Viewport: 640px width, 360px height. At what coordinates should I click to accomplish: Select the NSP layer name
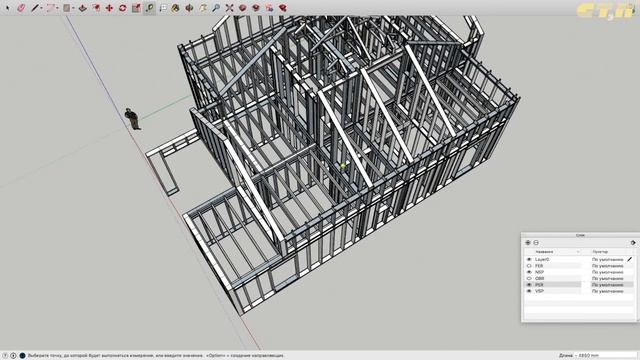[540, 272]
